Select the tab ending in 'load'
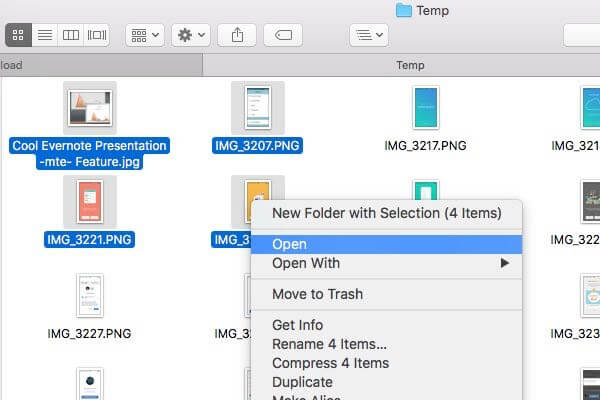 coord(101,65)
